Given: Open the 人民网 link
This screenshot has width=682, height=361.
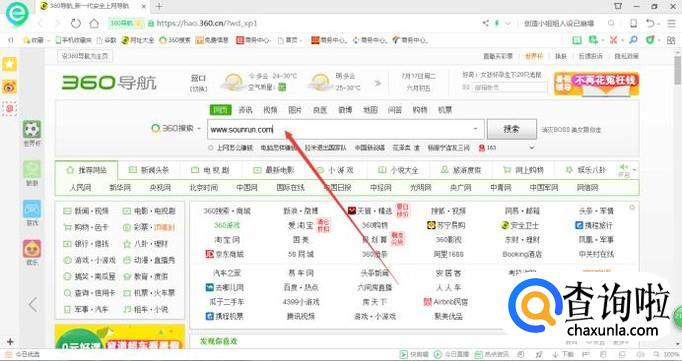Looking at the screenshot, I should 80,188.
